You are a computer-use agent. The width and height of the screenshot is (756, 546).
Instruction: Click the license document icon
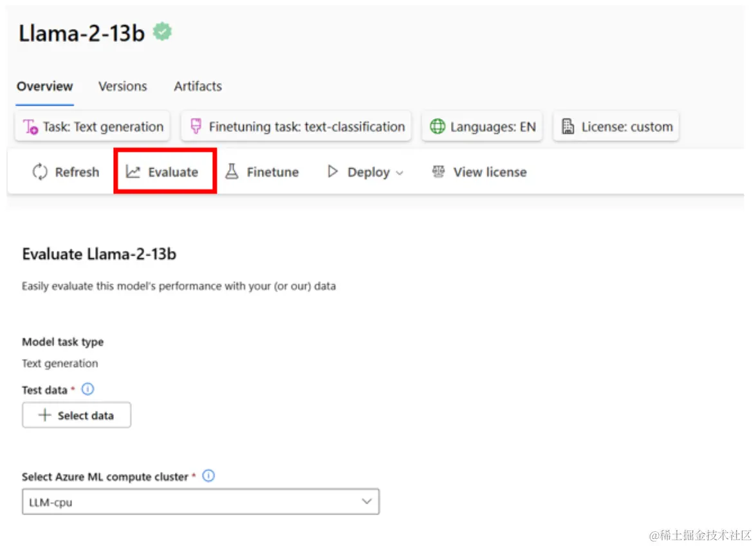tap(568, 126)
